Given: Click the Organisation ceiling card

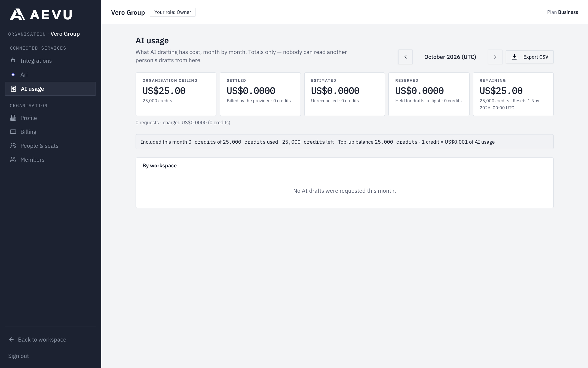Looking at the screenshot, I should coord(176,94).
